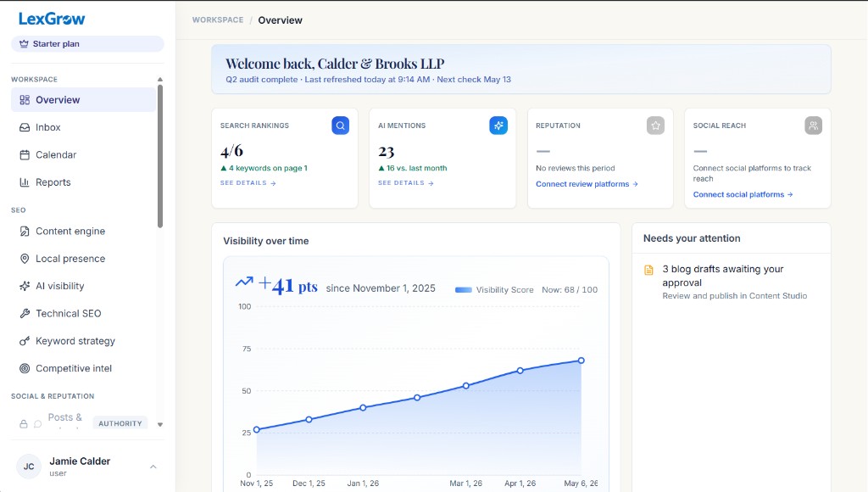Open the Calendar menu item
Image resolution: width=868 pixels, height=492 pixels.
point(83,154)
